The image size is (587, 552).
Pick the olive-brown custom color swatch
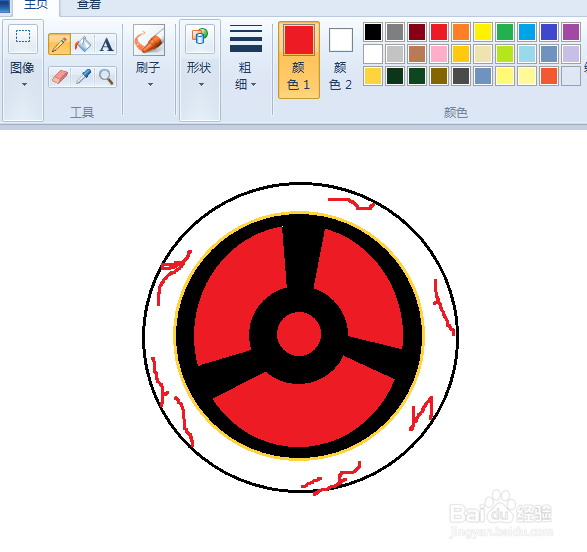(x=439, y=76)
